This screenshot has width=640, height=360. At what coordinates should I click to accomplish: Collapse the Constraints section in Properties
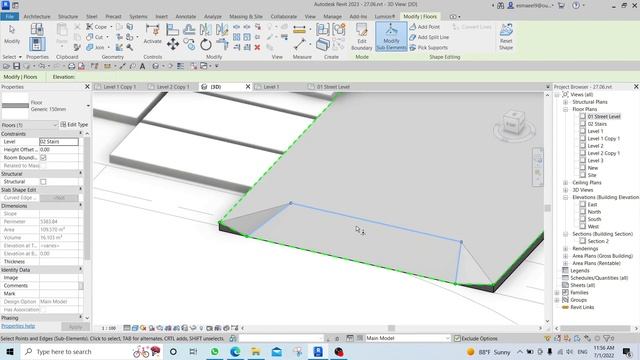tap(80, 134)
